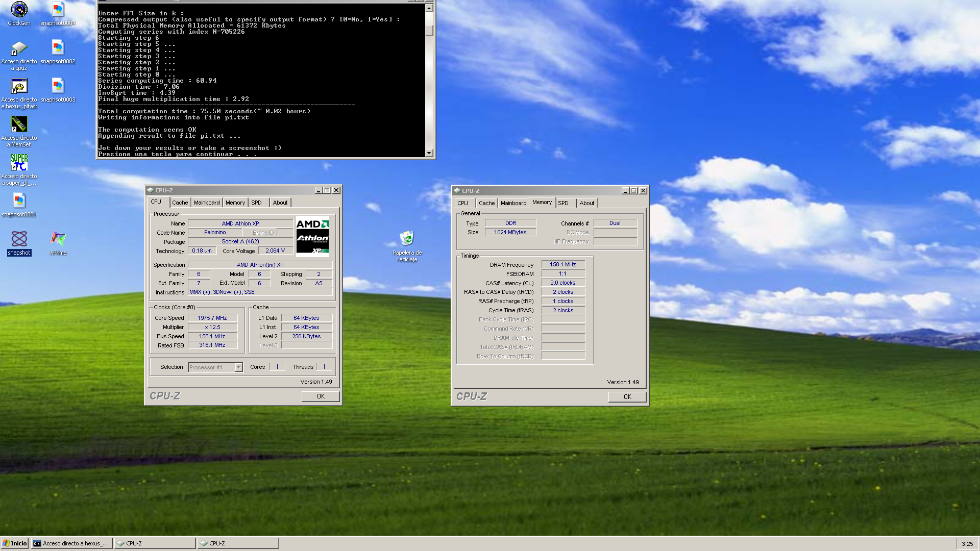Select CPU tab in left CPU-Z
The width and height of the screenshot is (980, 551).
156,202
